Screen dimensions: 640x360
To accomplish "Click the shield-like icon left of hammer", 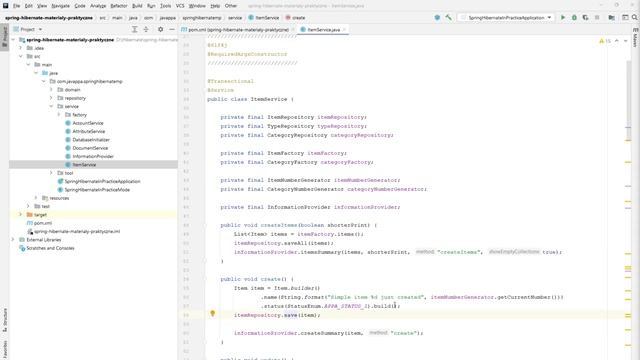I will click(x=437, y=18).
